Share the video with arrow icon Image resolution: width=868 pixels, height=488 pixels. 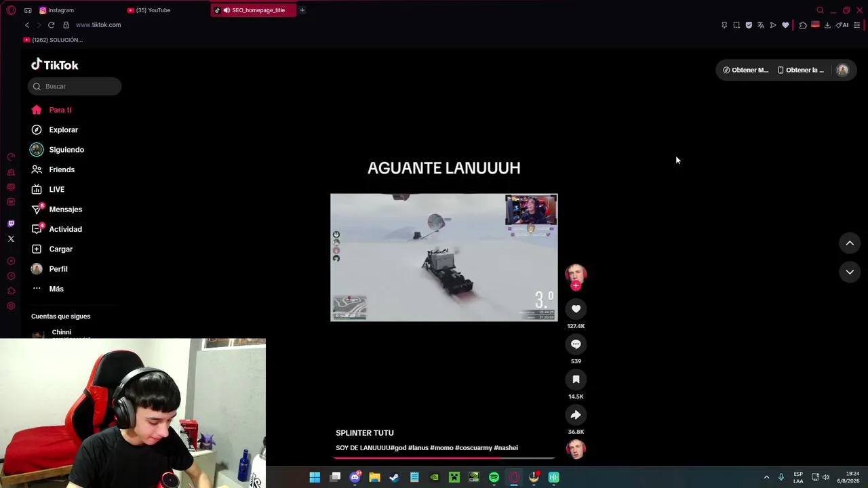[x=576, y=415]
